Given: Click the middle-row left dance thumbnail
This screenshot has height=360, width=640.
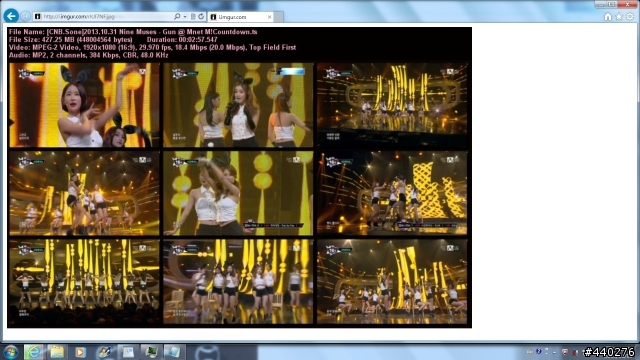Looking at the screenshot, I should [x=84, y=193].
